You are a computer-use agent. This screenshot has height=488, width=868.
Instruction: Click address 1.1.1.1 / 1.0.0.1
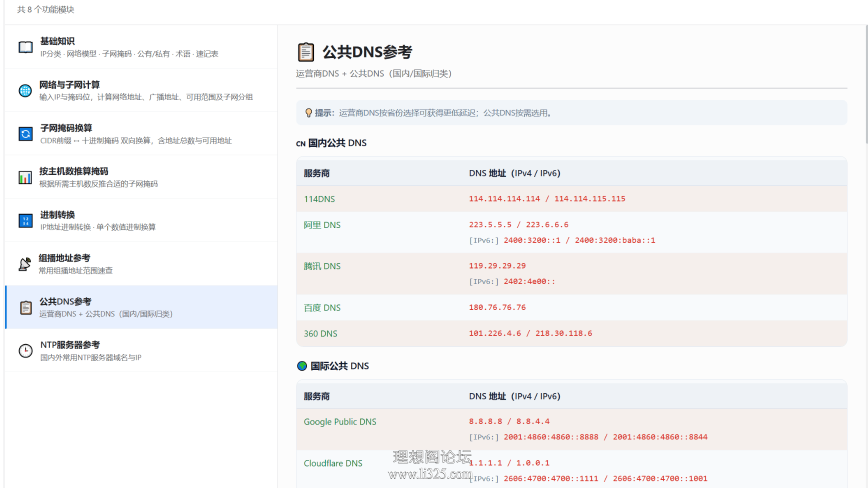tap(509, 462)
